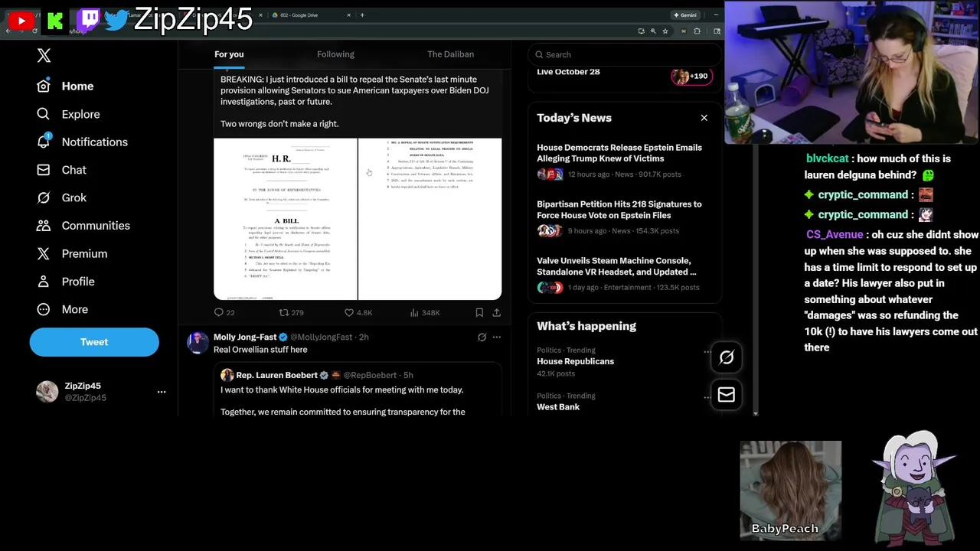This screenshot has width=980, height=551.
Task: Open the @MollyJongFast handle
Action: click(322, 337)
